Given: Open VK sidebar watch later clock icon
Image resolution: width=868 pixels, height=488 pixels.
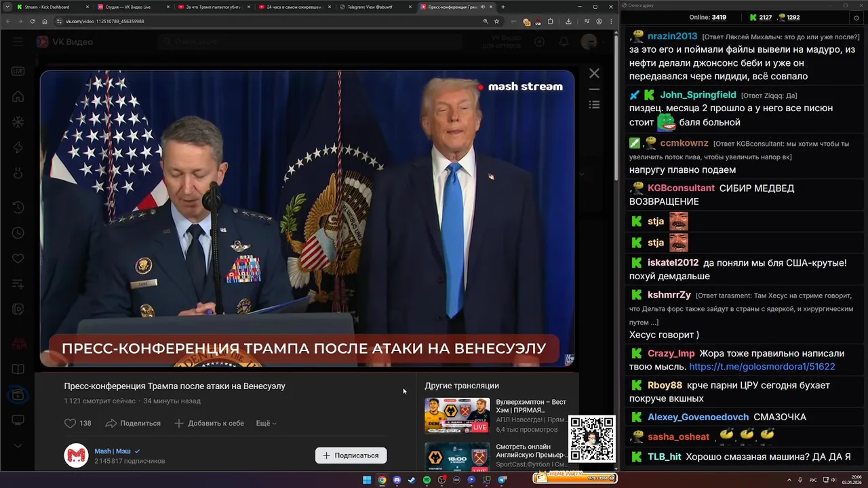Looking at the screenshot, I should click(x=18, y=233).
